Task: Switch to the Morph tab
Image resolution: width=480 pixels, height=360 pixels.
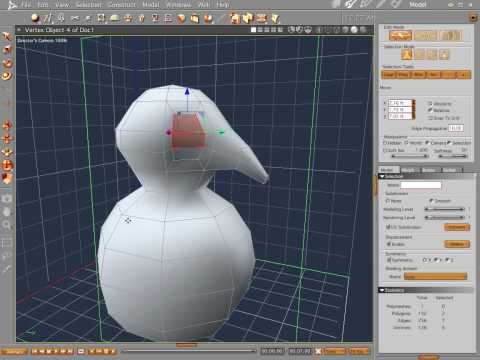Action: point(409,170)
